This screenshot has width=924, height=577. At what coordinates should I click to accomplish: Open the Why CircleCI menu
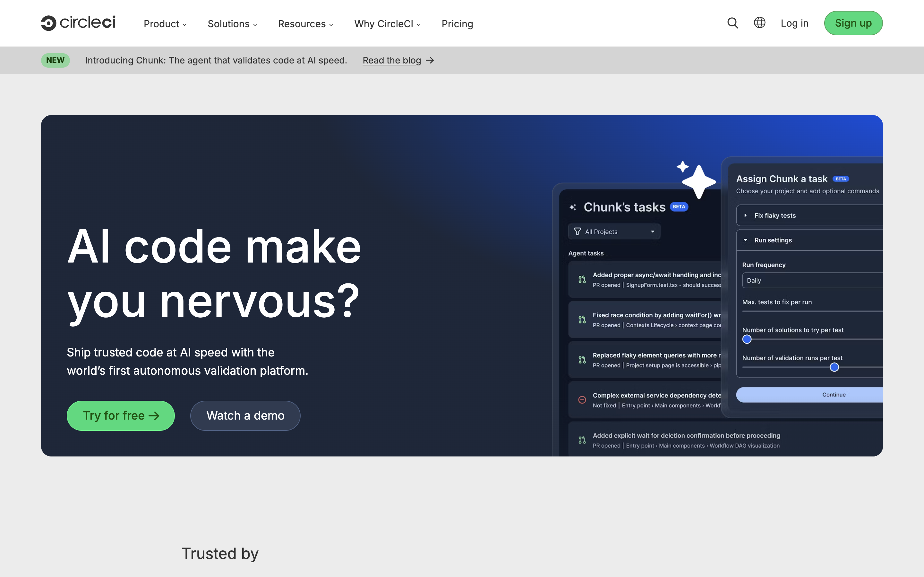point(387,24)
